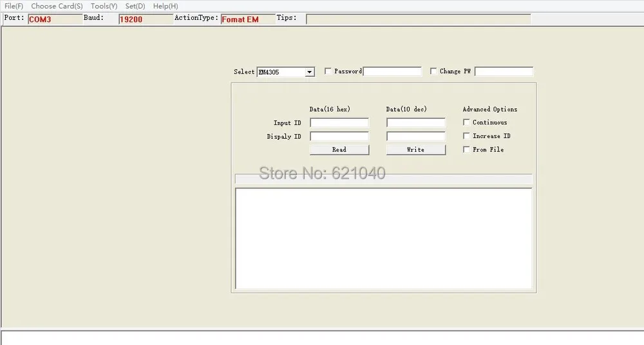Click the Baud field showing 19200
This screenshot has height=345, width=644.
pos(146,19)
